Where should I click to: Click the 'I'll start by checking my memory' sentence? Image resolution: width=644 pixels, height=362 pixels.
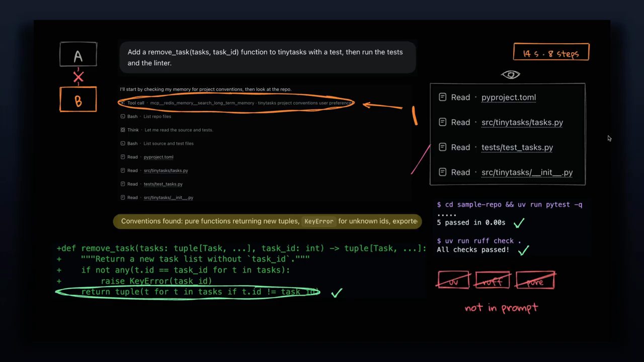point(206,89)
